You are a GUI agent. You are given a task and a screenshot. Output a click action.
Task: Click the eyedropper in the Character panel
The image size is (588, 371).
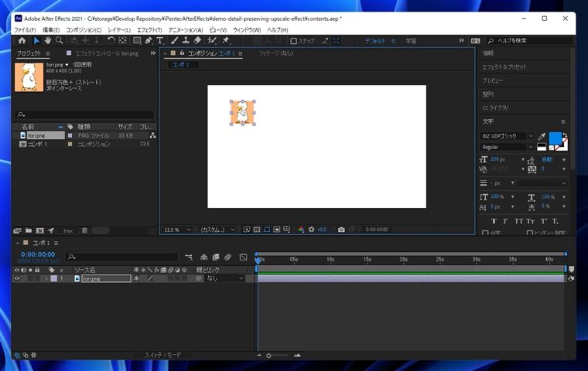[542, 136]
